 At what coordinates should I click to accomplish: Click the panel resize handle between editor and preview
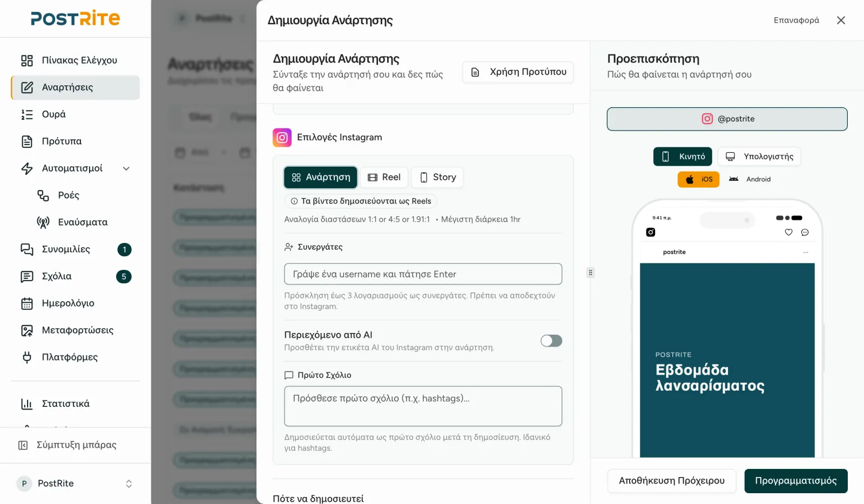590,273
